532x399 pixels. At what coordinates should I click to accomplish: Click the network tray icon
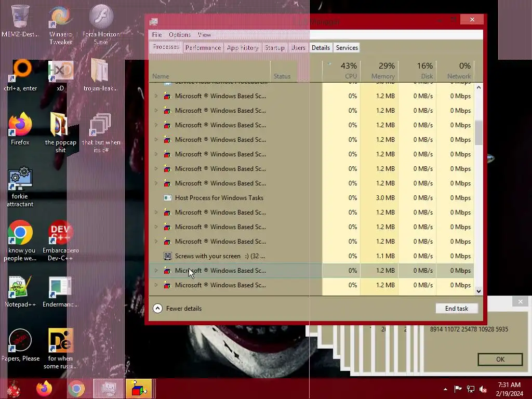[471, 389]
